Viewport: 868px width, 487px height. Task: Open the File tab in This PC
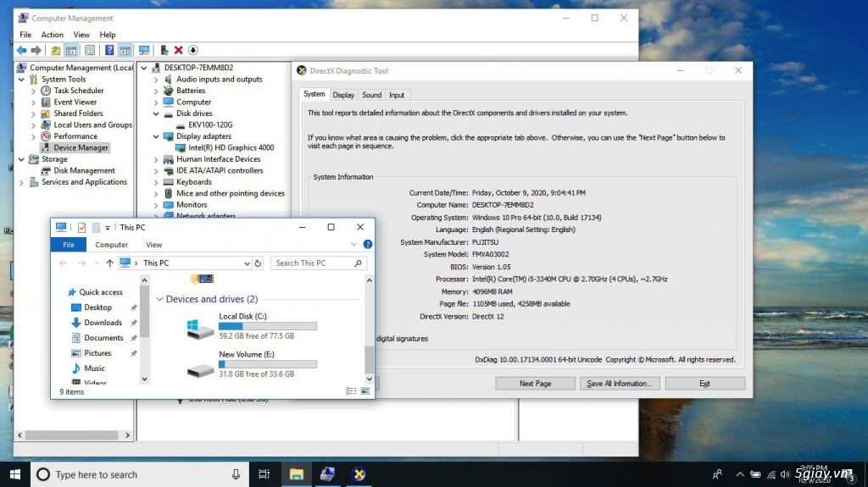pos(69,245)
